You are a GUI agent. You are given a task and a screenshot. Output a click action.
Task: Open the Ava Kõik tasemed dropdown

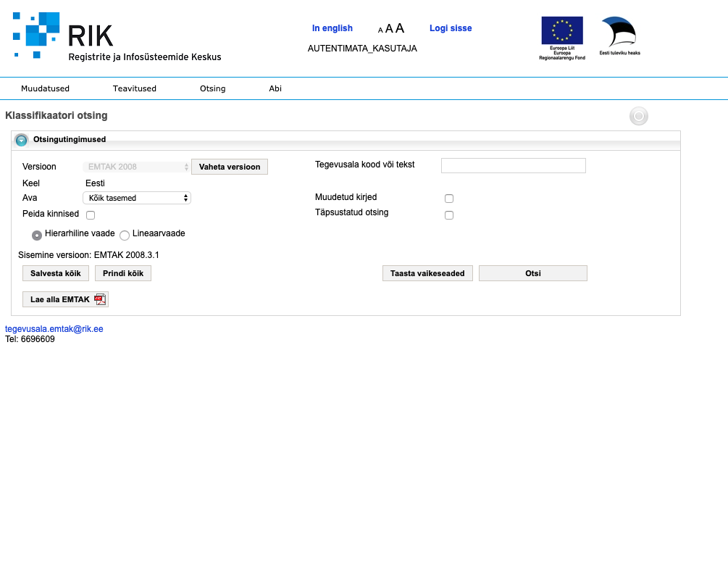click(x=137, y=198)
